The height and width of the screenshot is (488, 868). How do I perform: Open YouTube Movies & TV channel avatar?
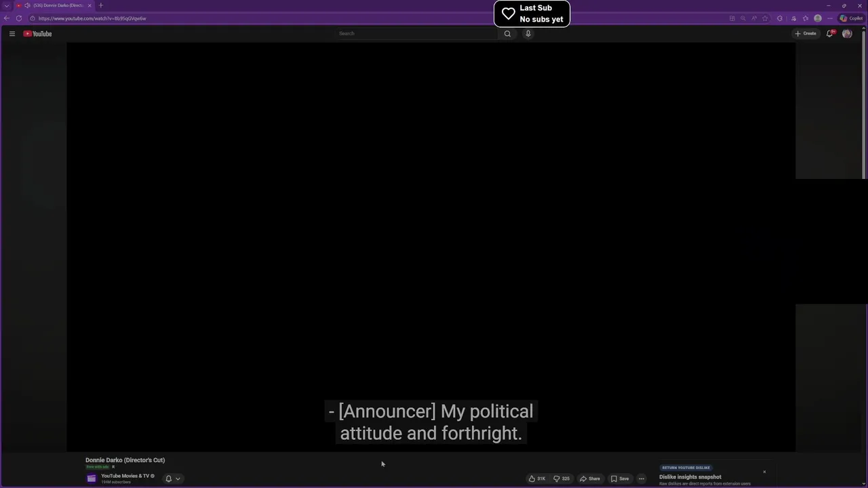(x=92, y=479)
